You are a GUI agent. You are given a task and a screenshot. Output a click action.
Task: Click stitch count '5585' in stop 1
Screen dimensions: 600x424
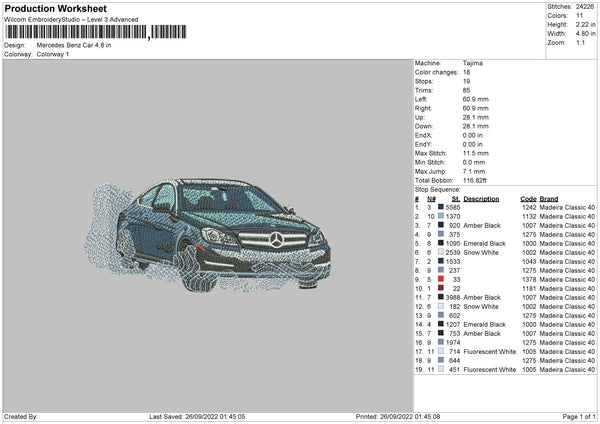[x=453, y=207]
